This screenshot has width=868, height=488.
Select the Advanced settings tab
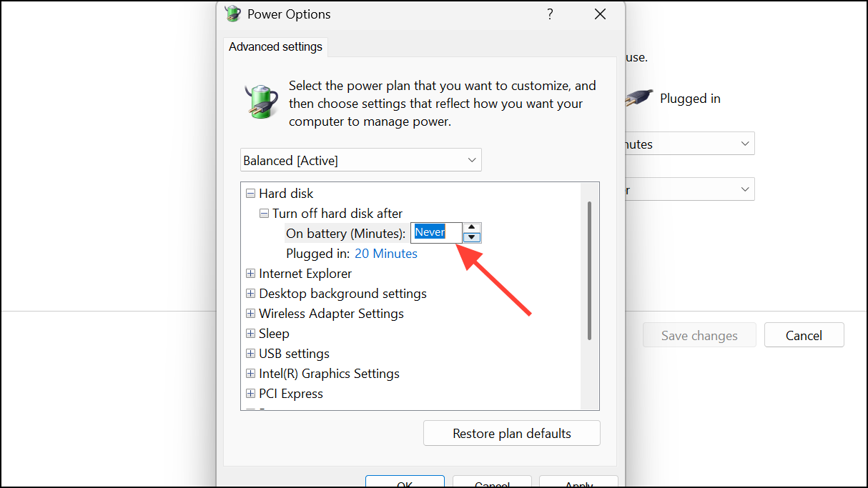tap(275, 47)
